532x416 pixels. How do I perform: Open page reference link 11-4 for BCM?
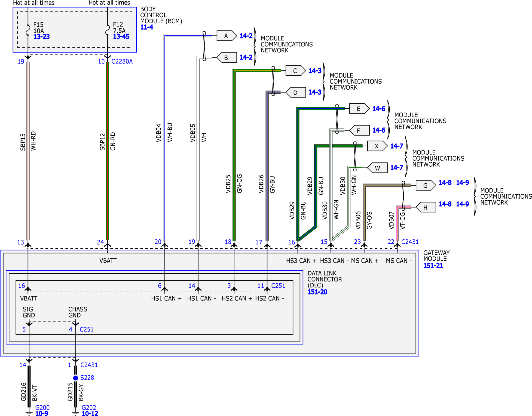point(147,27)
